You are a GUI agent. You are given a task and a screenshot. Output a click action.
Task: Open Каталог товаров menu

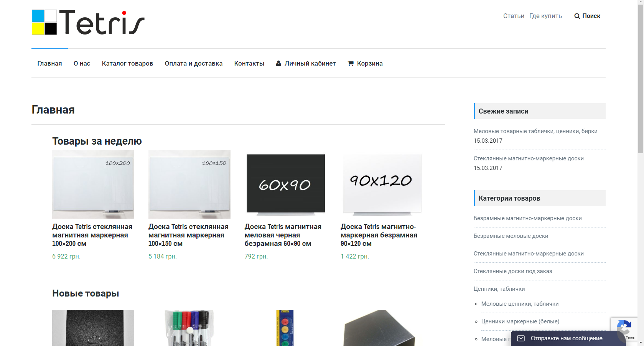pyautogui.click(x=127, y=63)
